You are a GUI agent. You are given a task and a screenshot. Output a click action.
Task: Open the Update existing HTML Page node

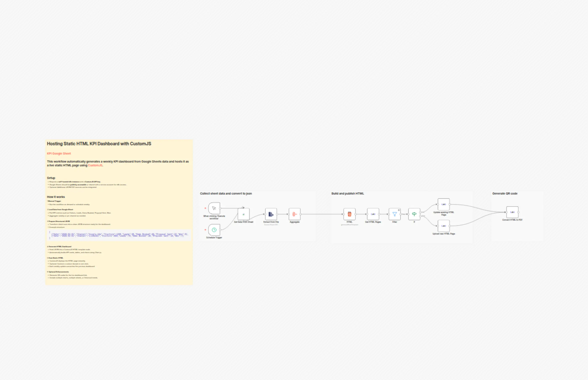(443, 204)
